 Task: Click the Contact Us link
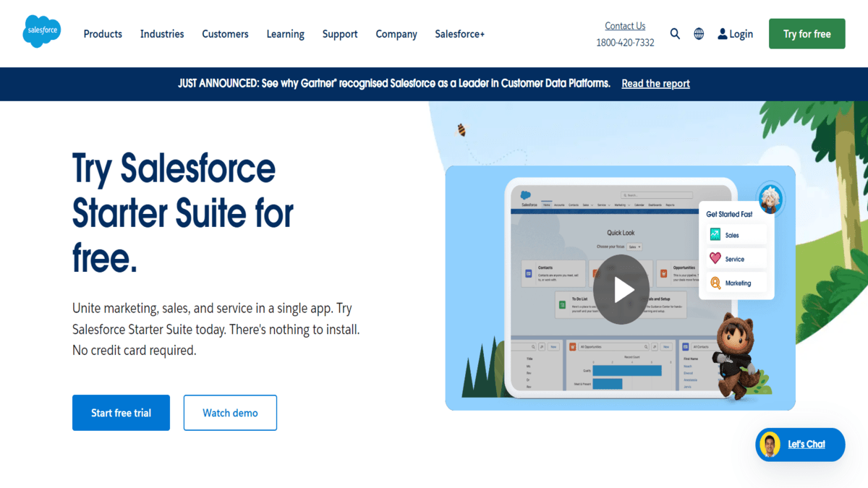(x=625, y=26)
